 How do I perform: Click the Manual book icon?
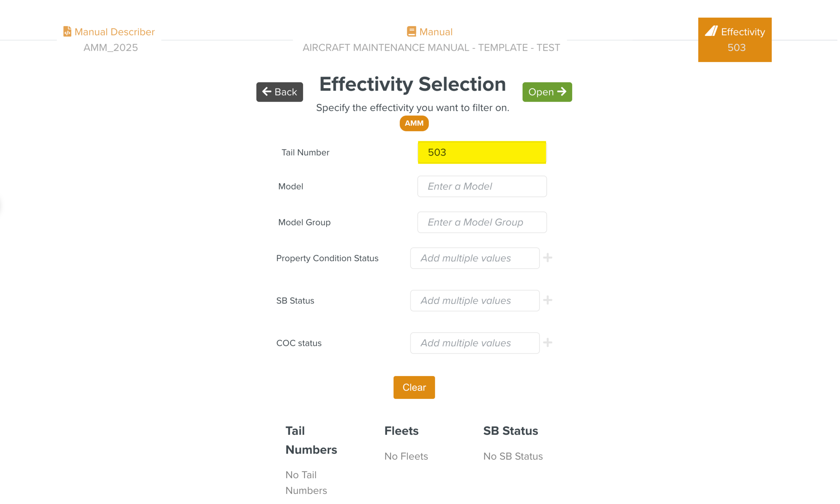click(x=411, y=32)
